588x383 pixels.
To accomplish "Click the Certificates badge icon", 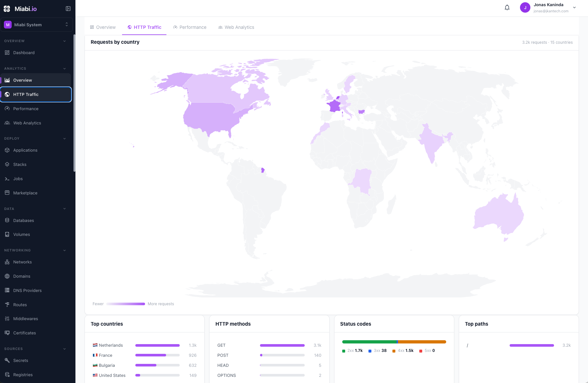I will (x=7, y=333).
